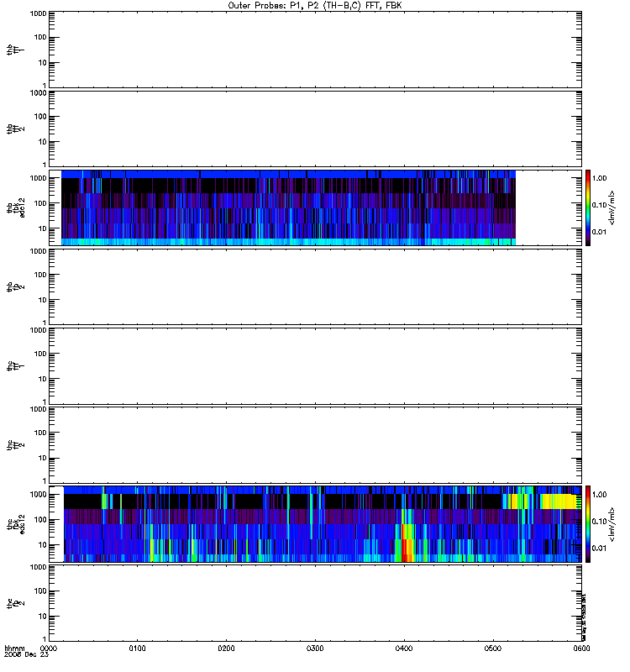The image size is (630, 672).
Task: Click inside the empty thb fff 1 plot panel
Action: point(315,50)
